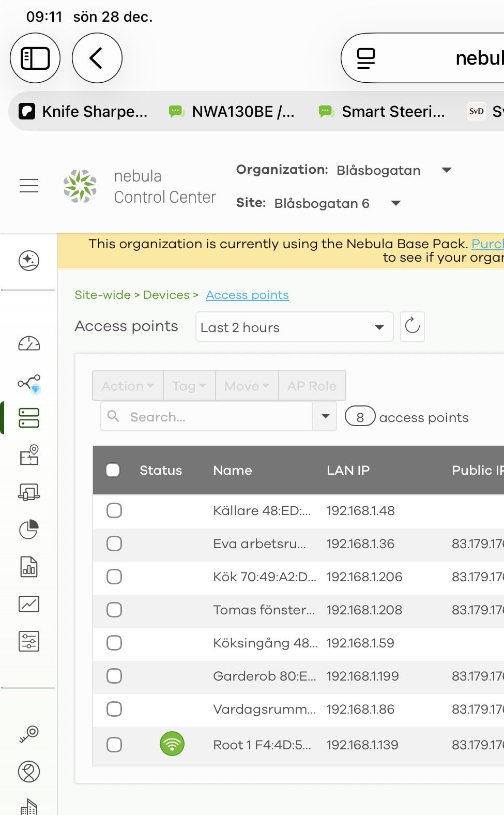The height and width of the screenshot is (815, 504).
Task: Open the Action dropdown
Action: point(128,386)
